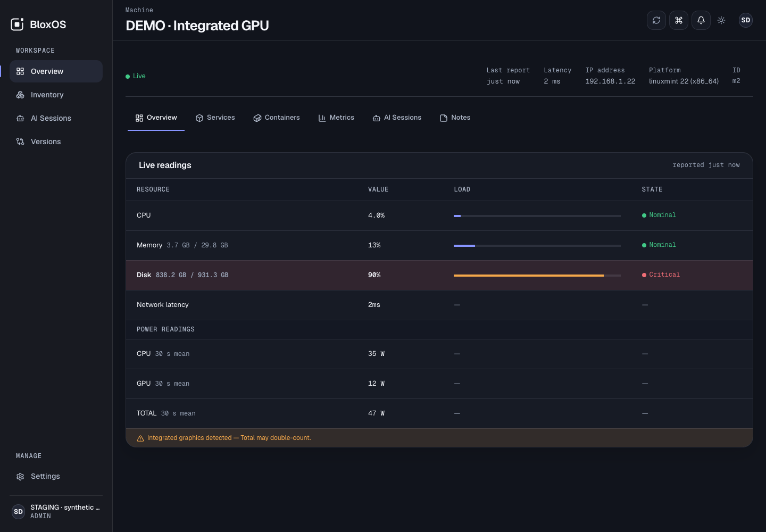766x532 pixels.
Task: Click the AI Sessions sidebar robot icon
Action: [20, 118]
